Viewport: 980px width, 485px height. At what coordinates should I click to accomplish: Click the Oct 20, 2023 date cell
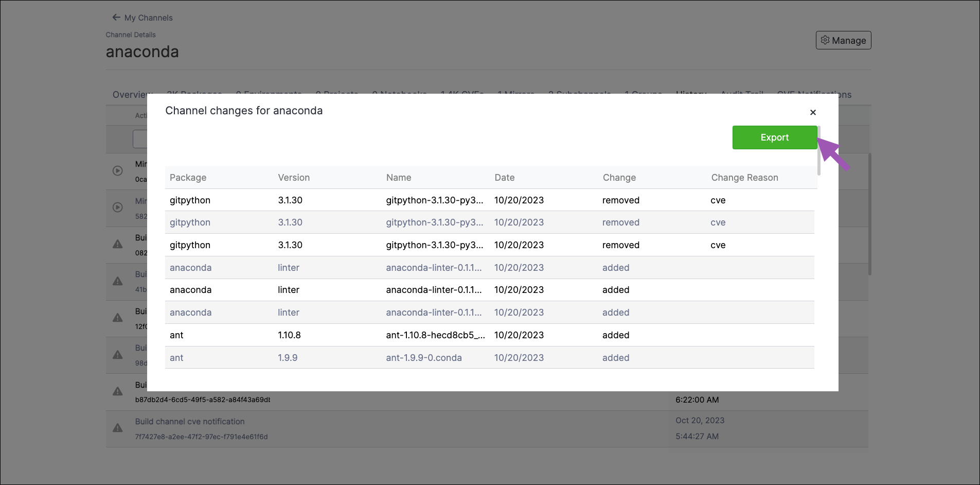point(700,420)
